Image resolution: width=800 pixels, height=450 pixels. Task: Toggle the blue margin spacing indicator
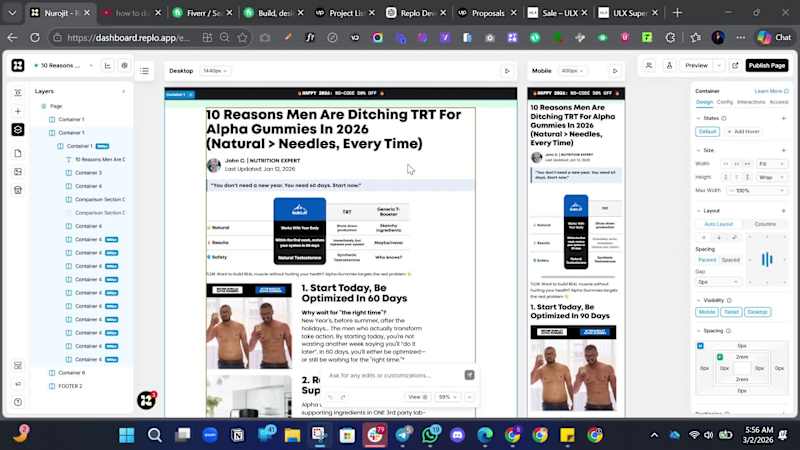tap(700, 345)
